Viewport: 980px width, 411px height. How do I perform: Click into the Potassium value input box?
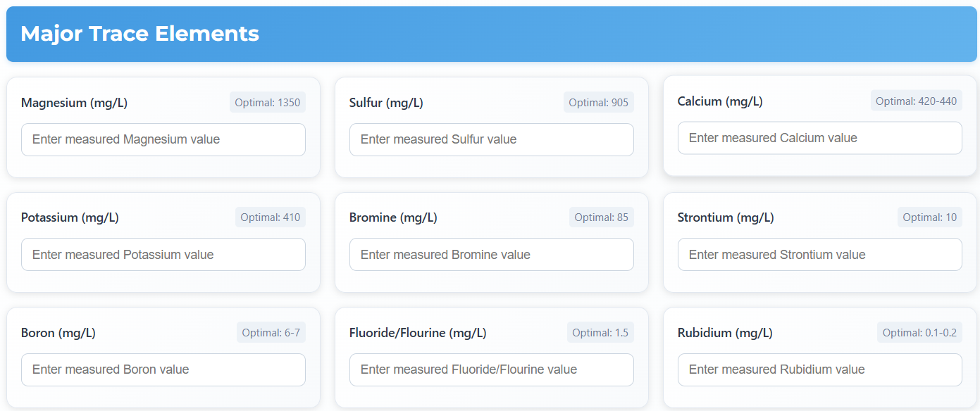163,255
